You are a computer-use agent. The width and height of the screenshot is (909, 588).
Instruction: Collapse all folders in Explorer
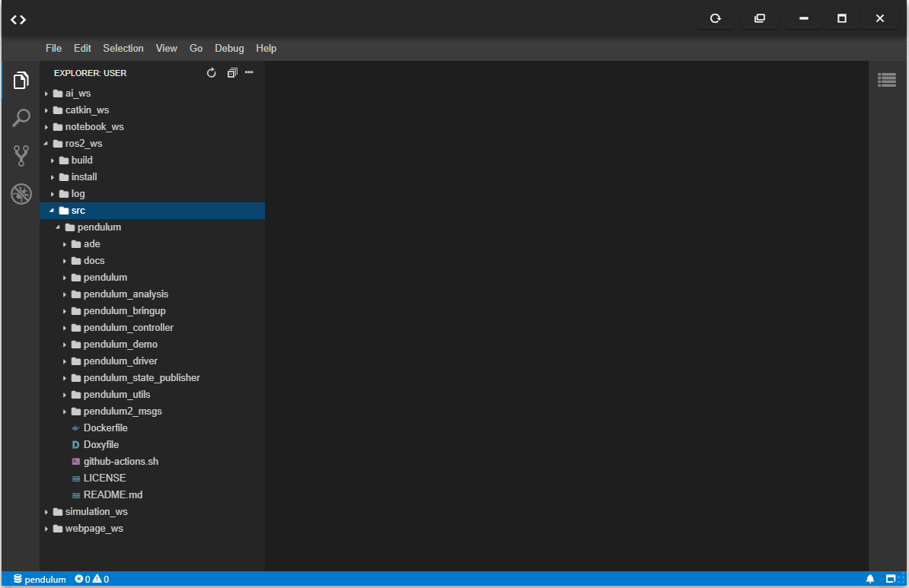(x=232, y=73)
